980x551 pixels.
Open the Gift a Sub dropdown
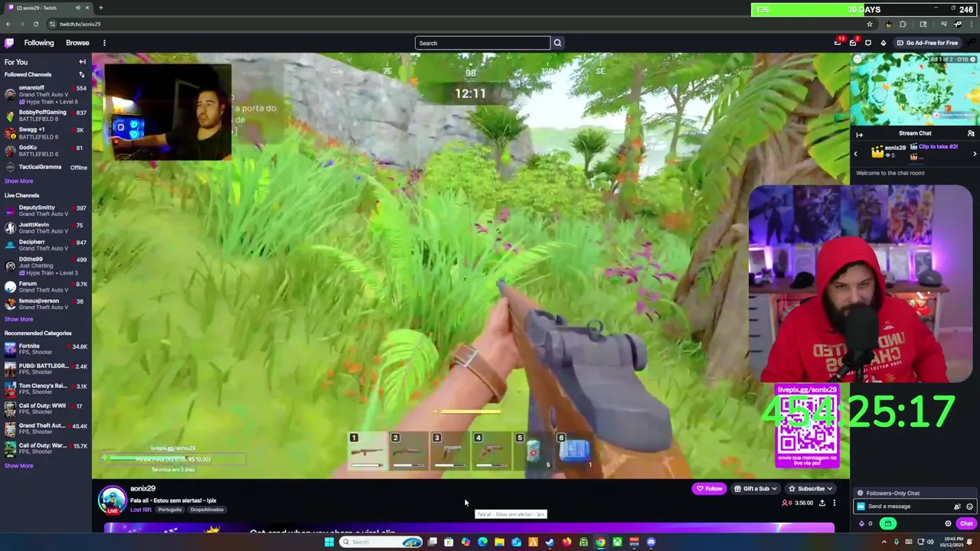tap(756, 488)
